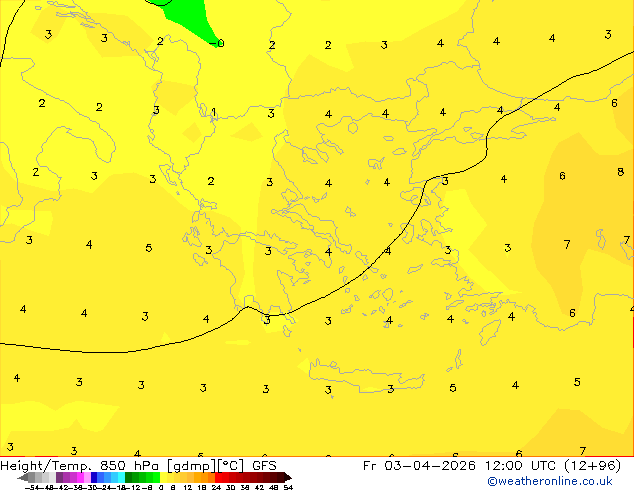Click the gray arrow at legend's cold end

pyautogui.click(x=23, y=478)
